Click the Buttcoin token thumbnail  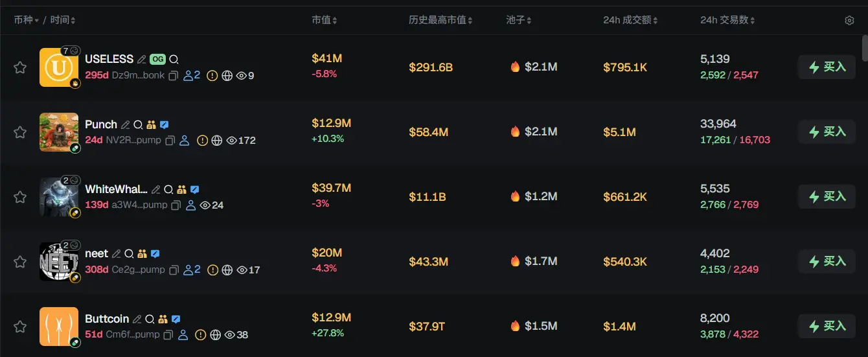click(58, 327)
